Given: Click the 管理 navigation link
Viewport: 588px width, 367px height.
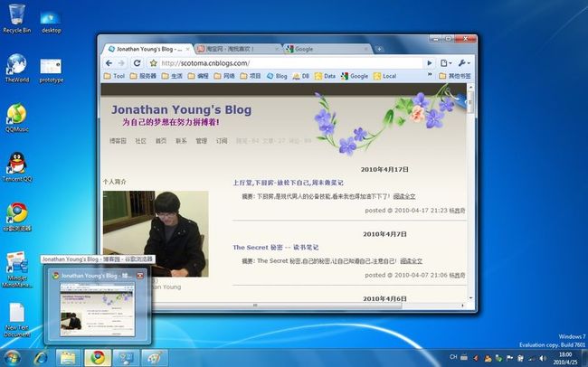Looking at the screenshot, I should click(x=202, y=141).
